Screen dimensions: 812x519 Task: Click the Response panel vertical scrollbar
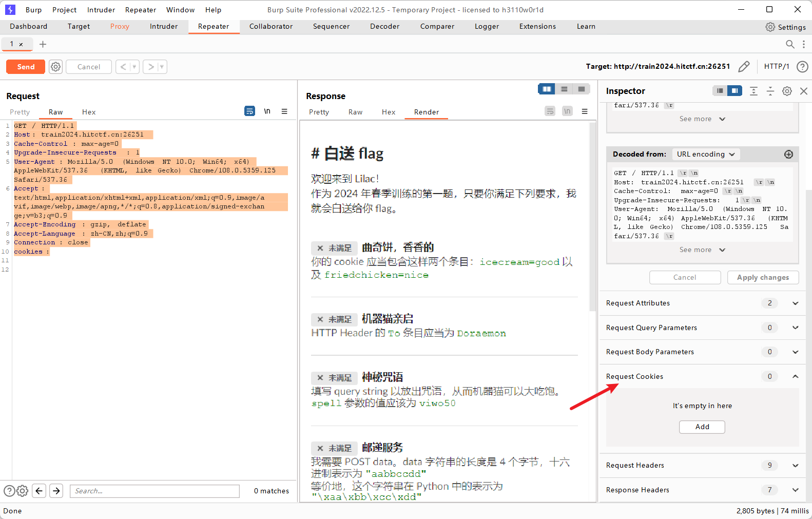[x=593, y=216]
